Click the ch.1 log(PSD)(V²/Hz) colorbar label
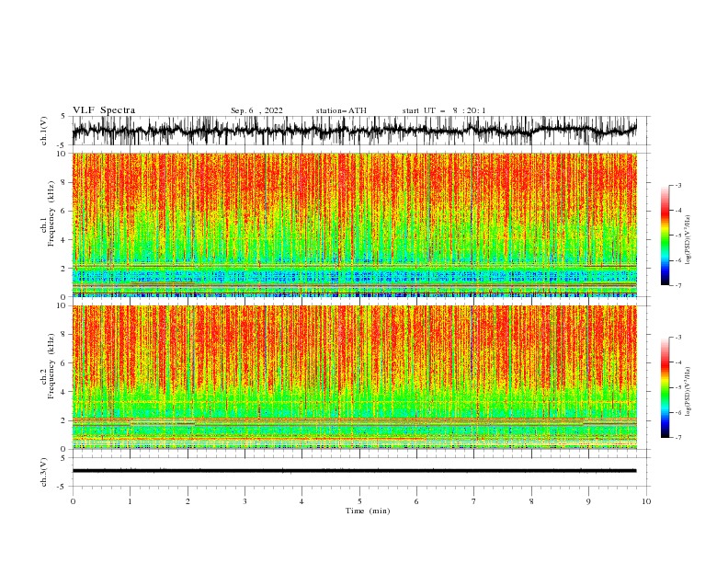Viewport: 728px width, 563px height. coord(688,240)
